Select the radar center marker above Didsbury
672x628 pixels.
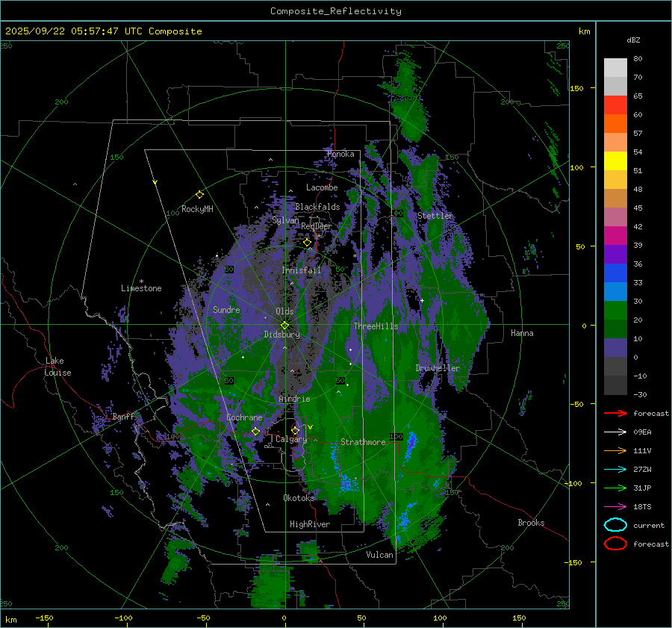click(284, 325)
